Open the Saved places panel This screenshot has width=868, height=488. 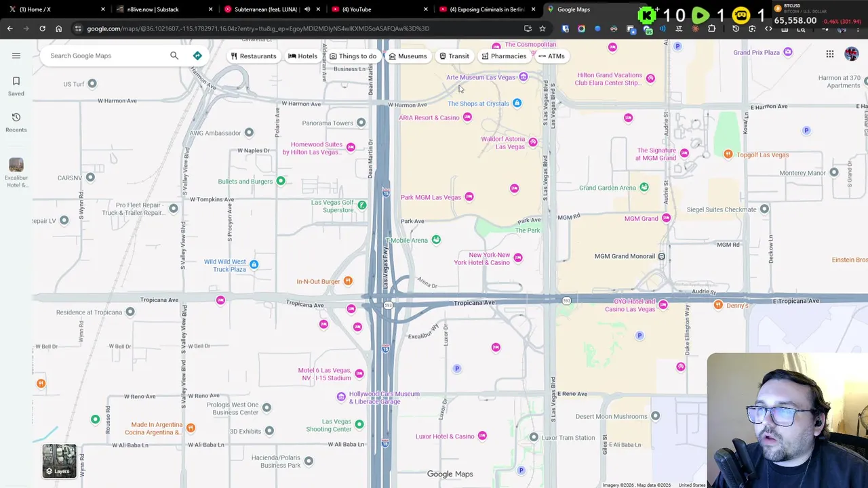(x=16, y=86)
